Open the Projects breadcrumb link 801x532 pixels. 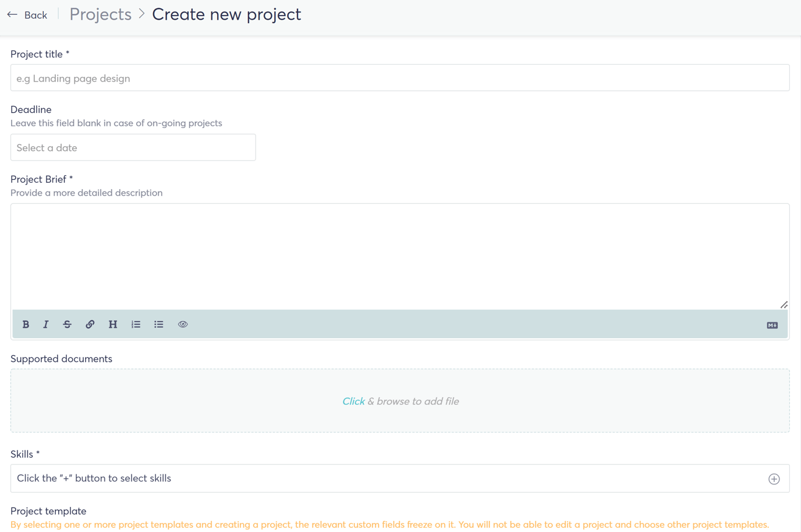pyautogui.click(x=100, y=14)
